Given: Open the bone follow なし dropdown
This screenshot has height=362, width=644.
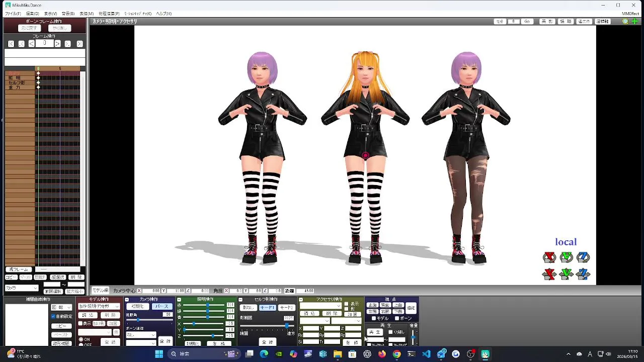Looking at the screenshot, I should point(141,335).
